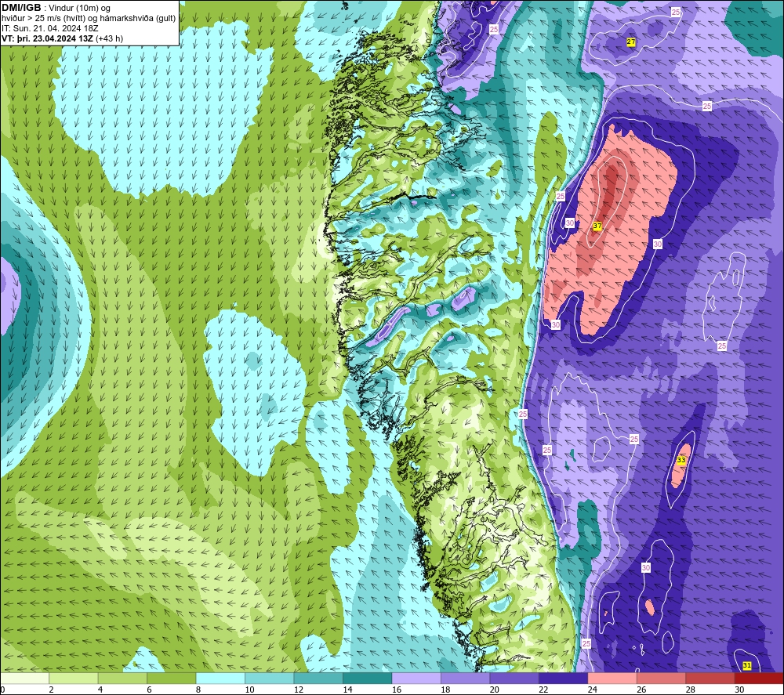Image resolution: width=784 pixels, height=695 pixels.
Task: Click the colorbar tick label 28
Action: [691, 690]
